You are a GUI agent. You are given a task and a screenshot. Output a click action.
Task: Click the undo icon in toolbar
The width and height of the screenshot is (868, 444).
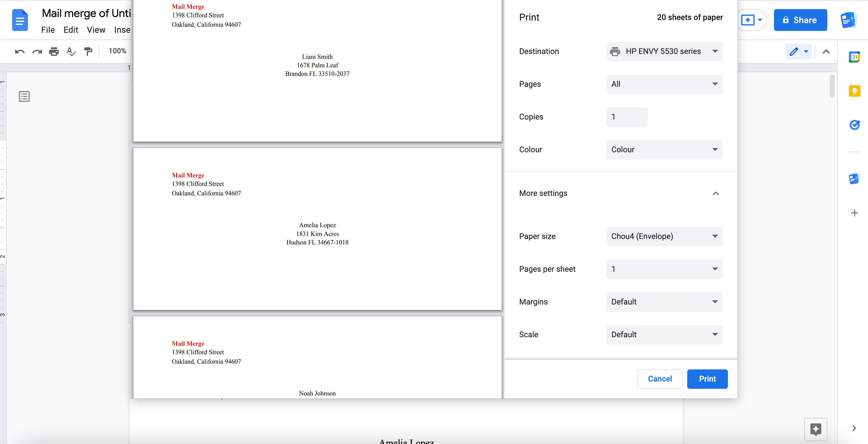tap(20, 51)
